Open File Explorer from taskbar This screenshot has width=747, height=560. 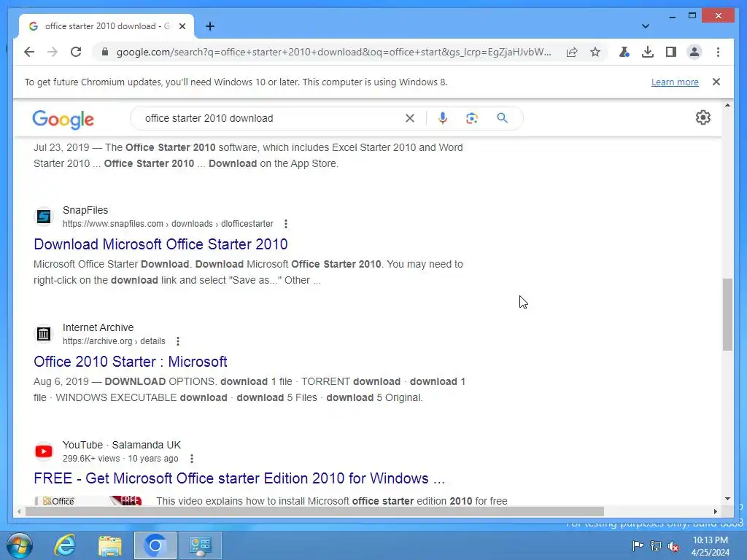[x=110, y=545]
